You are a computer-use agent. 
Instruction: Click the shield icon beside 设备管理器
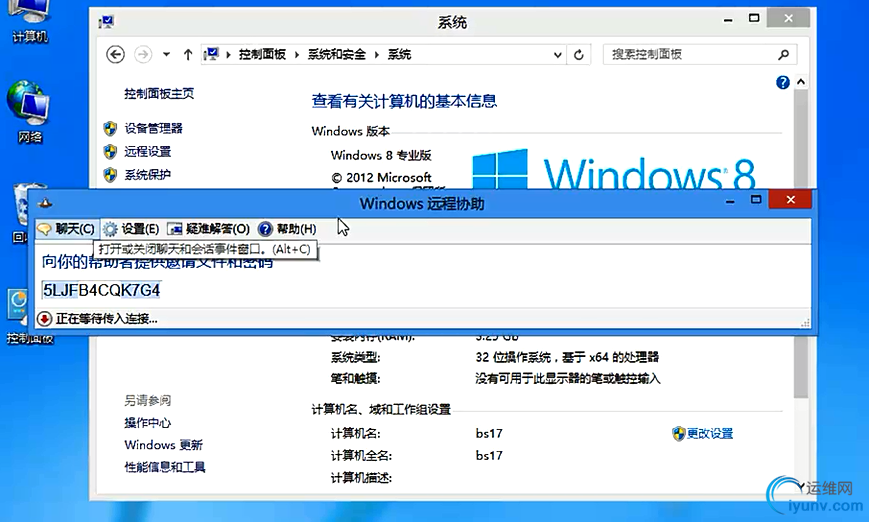point(110,129)
